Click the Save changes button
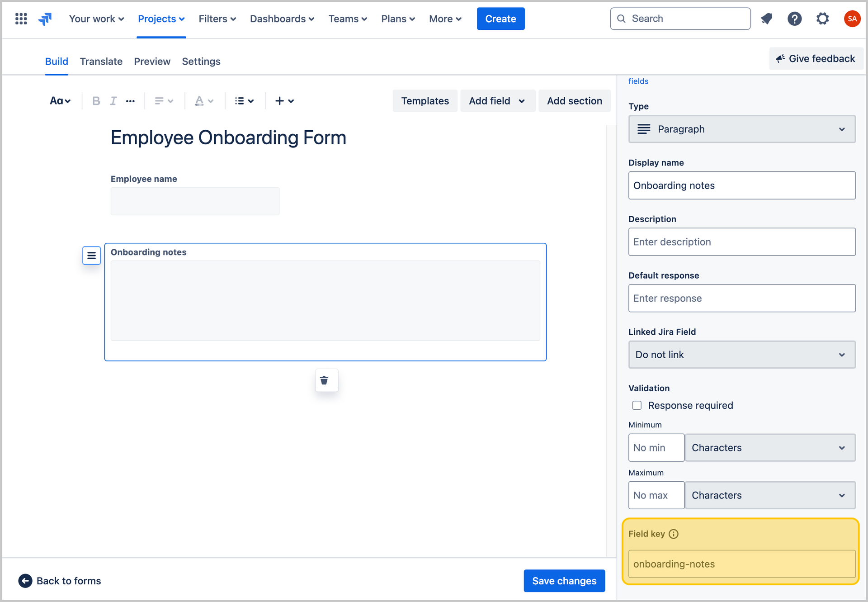868x602 pixels. coord(564,581)
